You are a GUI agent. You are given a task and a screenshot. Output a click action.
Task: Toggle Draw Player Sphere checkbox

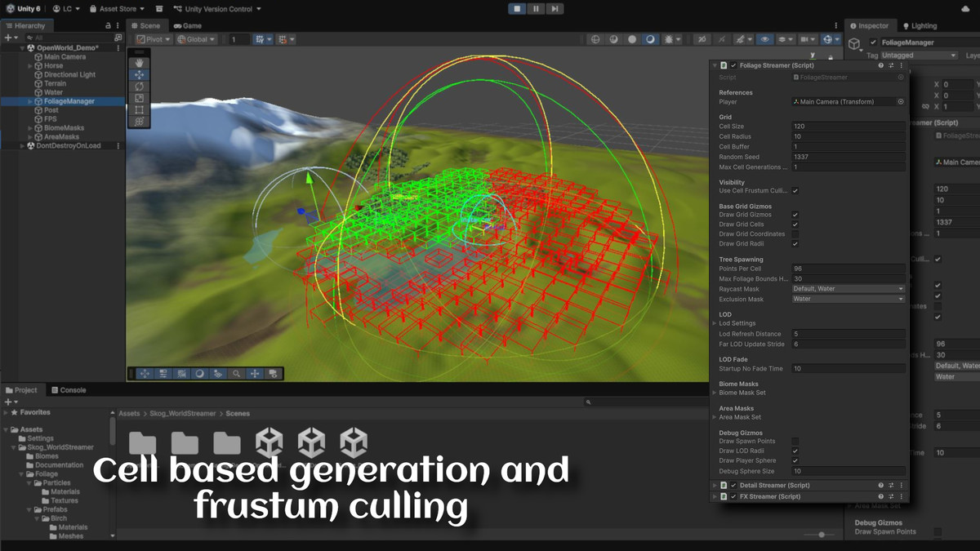pyautogui.click(x=795, y=461)
